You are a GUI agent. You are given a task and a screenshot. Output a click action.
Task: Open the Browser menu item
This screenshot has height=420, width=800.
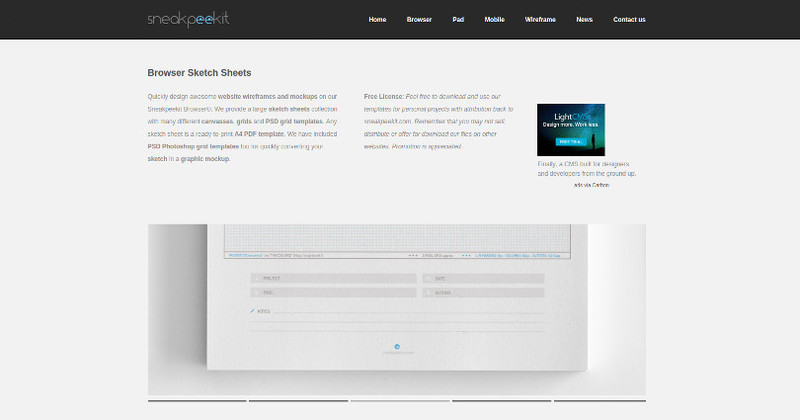coord(419,19)
